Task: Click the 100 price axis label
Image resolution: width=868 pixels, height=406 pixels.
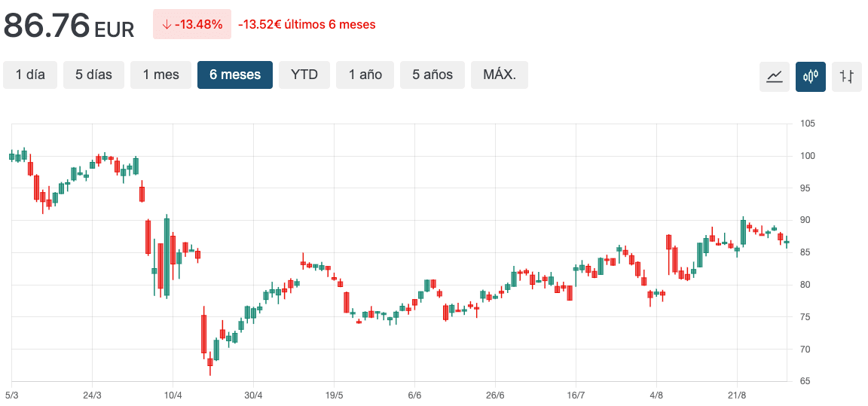Action: (808, 156)
